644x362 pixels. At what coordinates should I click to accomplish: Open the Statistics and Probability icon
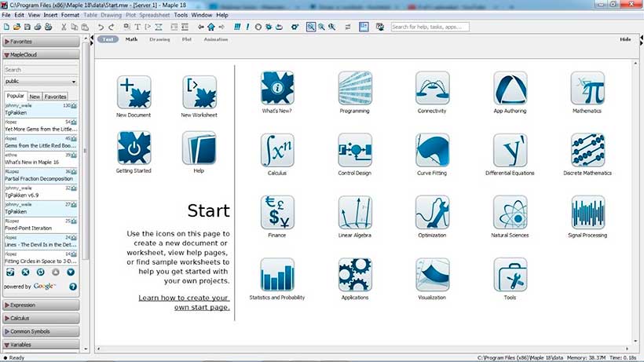(277, 275)
